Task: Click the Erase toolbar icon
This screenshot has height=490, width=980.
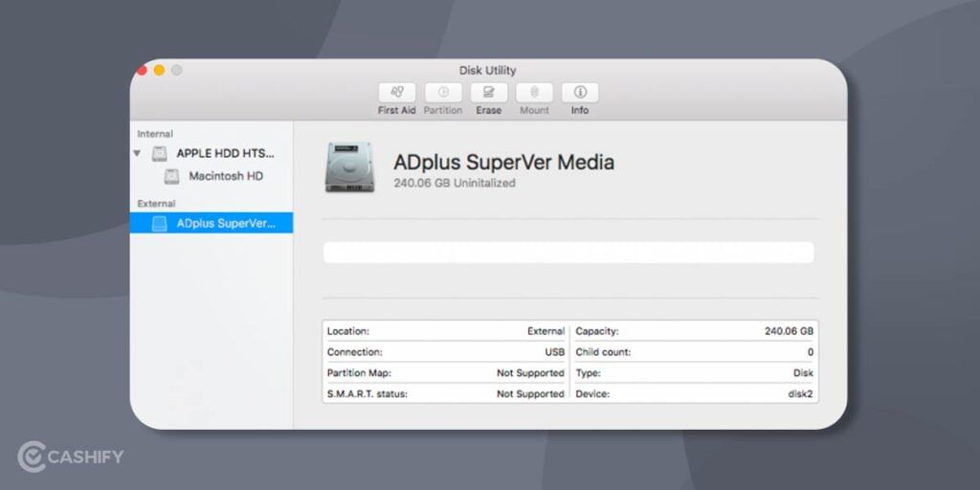Action: (x=489, y=93)
